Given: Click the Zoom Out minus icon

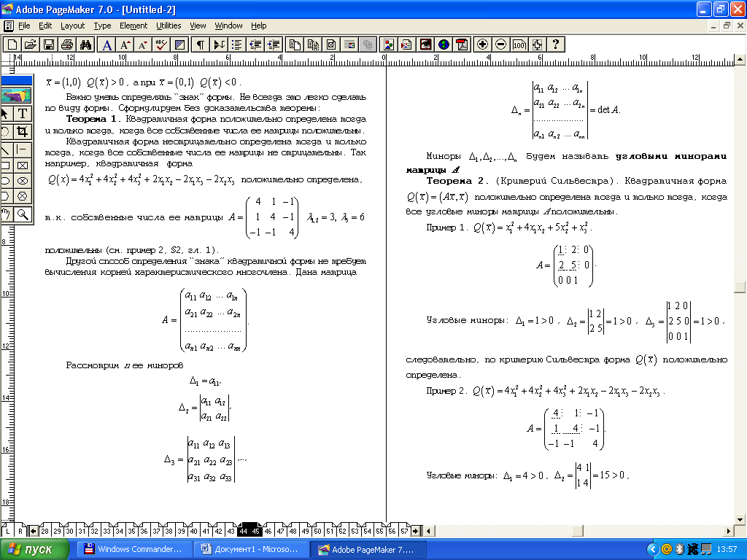Looking at the screenshot, I should click(500, 44).
